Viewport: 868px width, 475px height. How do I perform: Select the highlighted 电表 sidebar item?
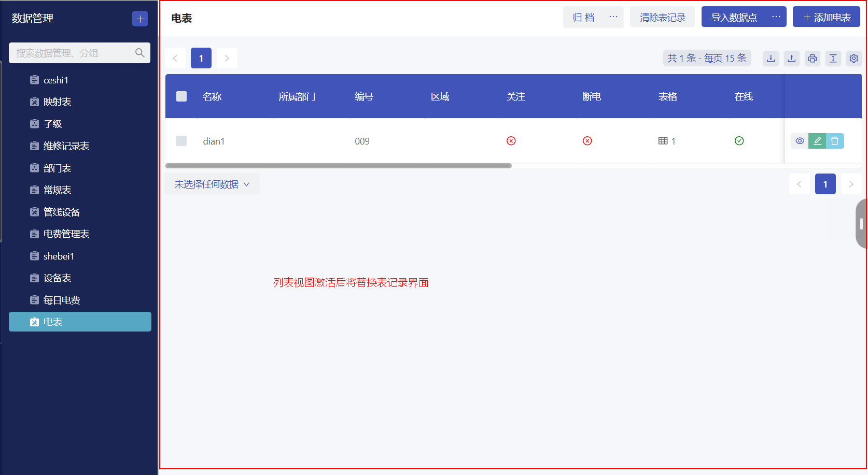pos(80,322)
